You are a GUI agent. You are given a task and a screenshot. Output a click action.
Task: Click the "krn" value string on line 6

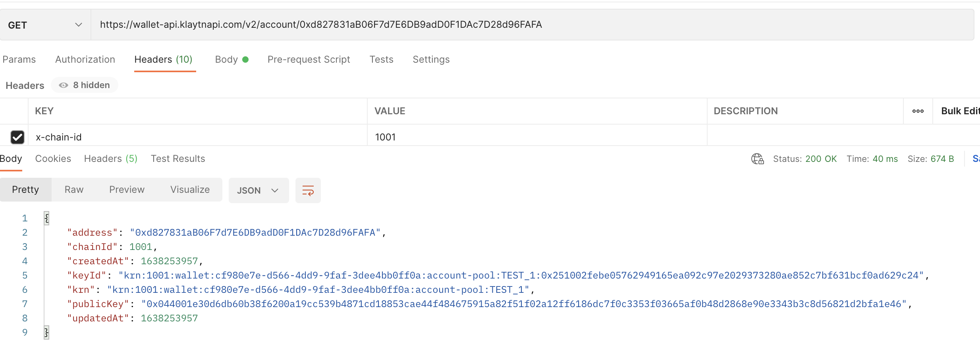[318, 290]
